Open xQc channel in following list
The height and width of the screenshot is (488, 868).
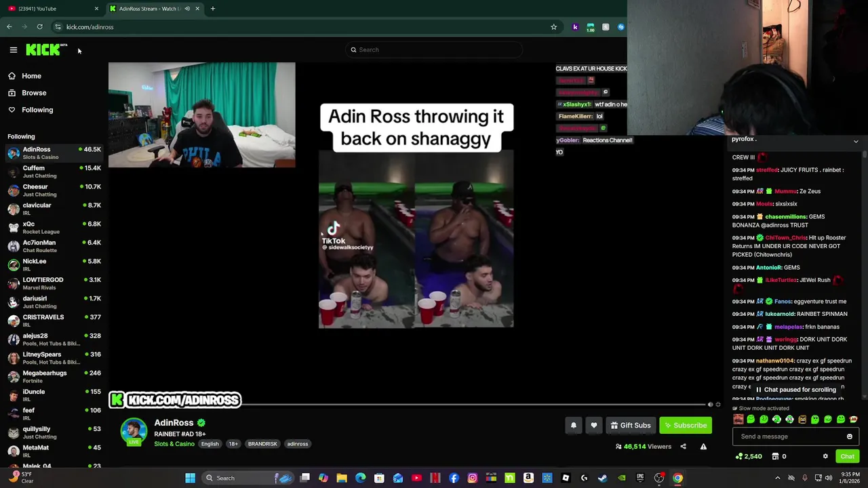click(x=54, y=227)
